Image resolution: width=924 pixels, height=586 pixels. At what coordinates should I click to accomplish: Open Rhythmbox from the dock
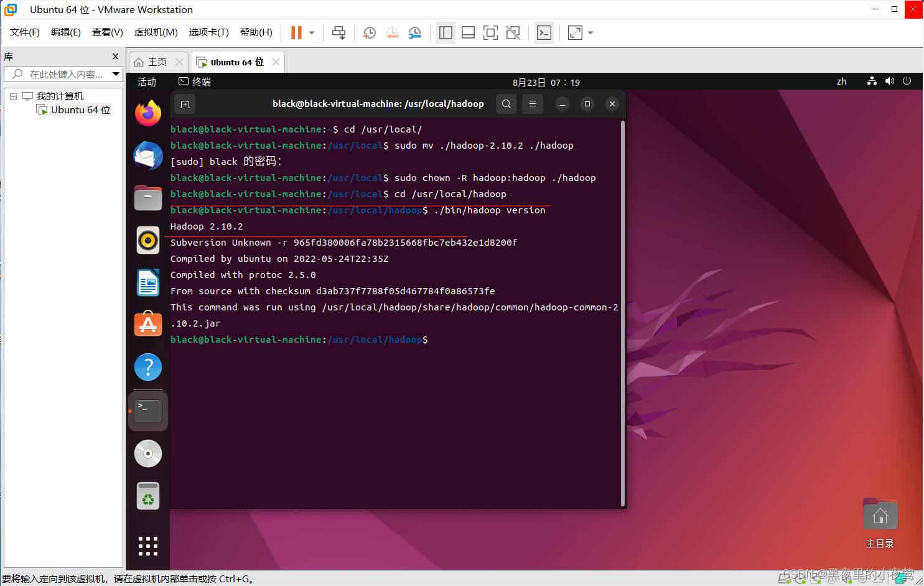coord(148,240)
